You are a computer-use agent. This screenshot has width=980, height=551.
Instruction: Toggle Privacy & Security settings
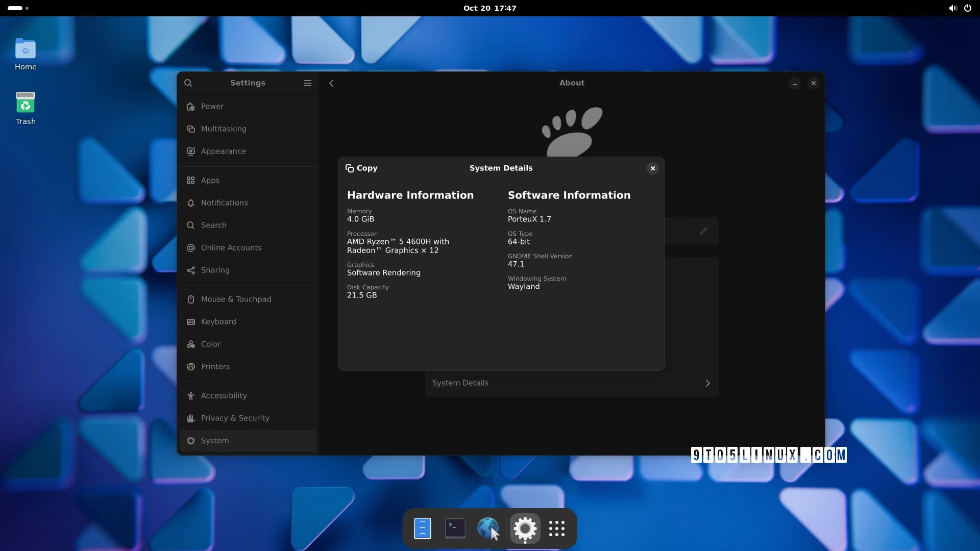[x=235, y=418]
